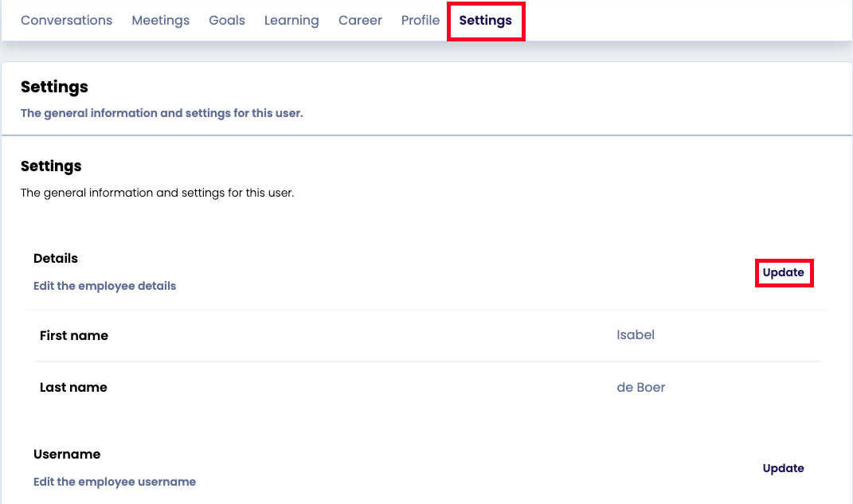Click the last name value de Boer
The width and height of the screenshot is (853, 504).
pos(640,388)
